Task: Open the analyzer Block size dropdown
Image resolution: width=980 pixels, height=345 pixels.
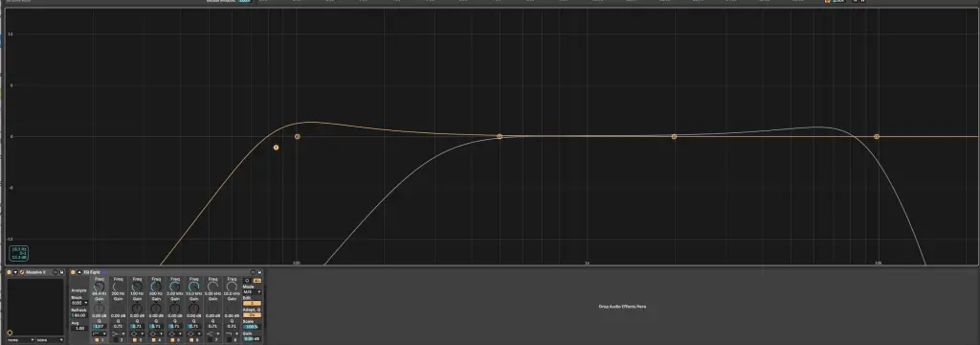Action: (79, 303)
